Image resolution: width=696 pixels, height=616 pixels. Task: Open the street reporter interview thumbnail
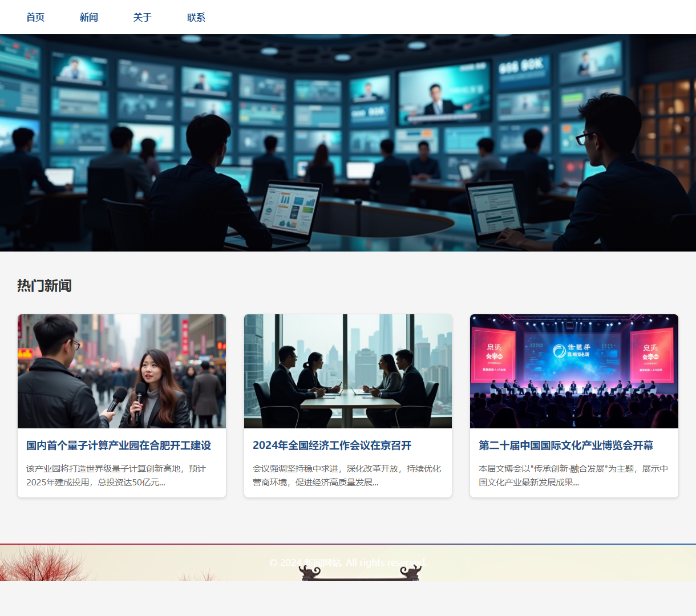pyautogui.click(x=122, y=371)
